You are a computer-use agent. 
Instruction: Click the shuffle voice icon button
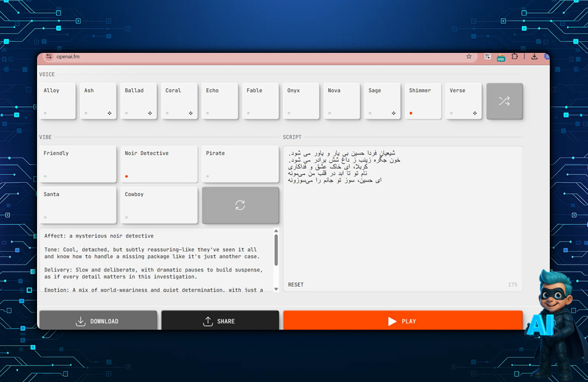(504, 101)
